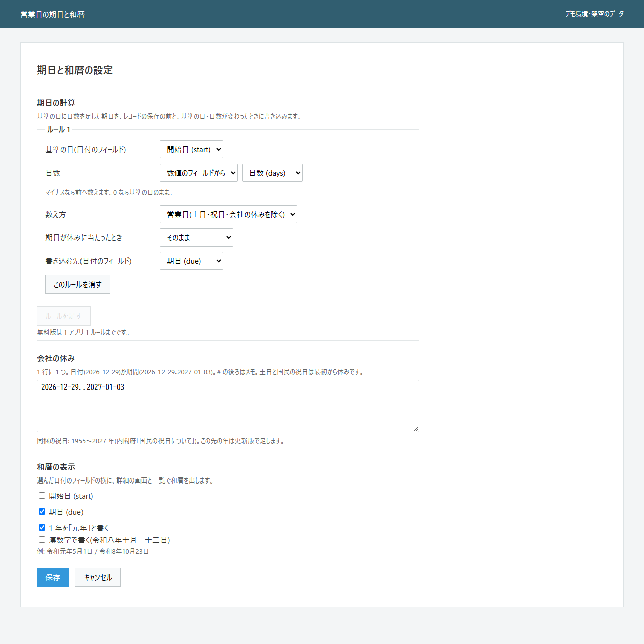The width and height of the screenshot is (644, 644).
Task: Open the そのまま holiday handling dropdown
Action: (x=197, y=237)
